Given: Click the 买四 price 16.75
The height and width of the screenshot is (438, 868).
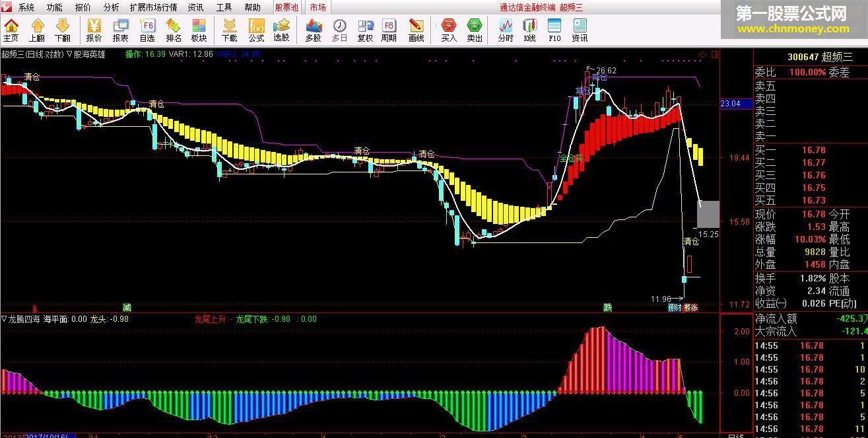Looking at the screenshot, I should (x=813, y=188).
